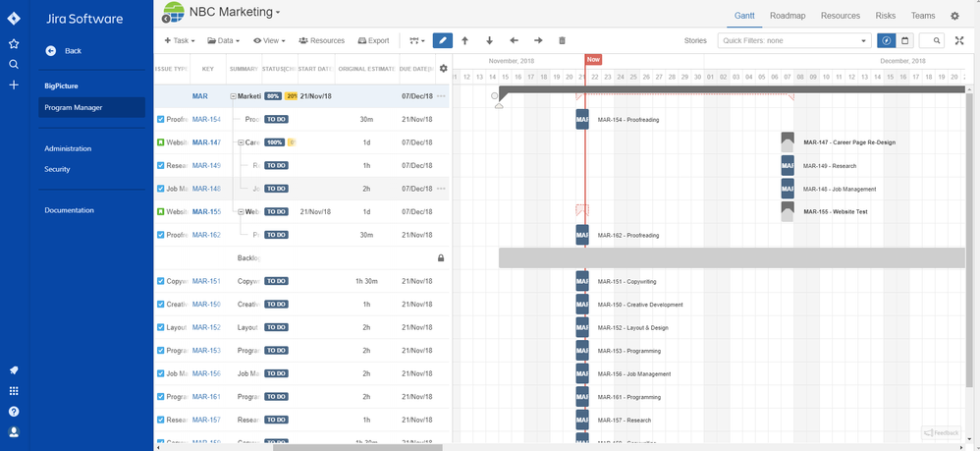This screenshot has width=980, height=451.
Task: Click the issue type checkbox icon for MAR-149
Action: tap(161, 166)
